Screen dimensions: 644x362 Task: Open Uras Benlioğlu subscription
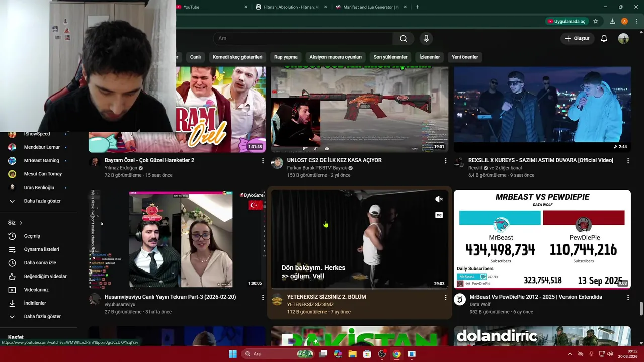[39, 188]
